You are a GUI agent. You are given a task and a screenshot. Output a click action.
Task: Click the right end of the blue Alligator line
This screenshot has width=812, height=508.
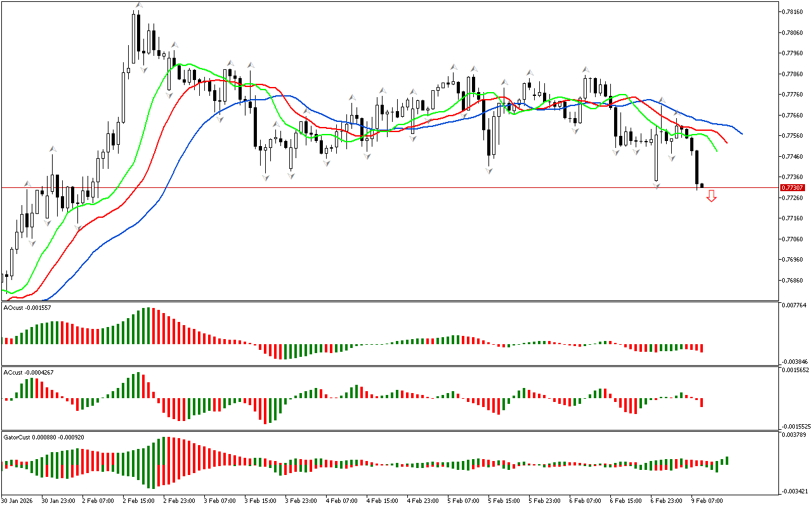[741, 133]
